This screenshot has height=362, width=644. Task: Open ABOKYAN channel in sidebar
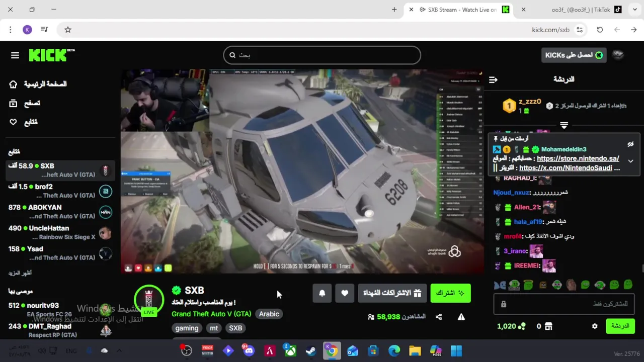[60, 212]
